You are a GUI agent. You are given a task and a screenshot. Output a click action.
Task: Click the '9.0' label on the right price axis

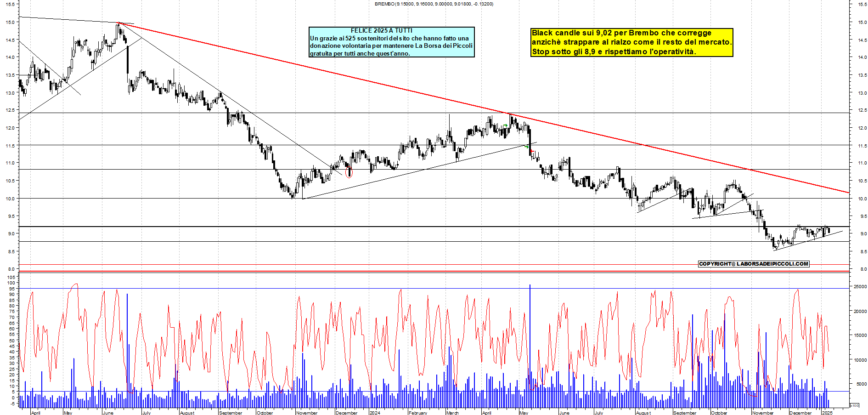pyautogui.click(x=863, y=234)
